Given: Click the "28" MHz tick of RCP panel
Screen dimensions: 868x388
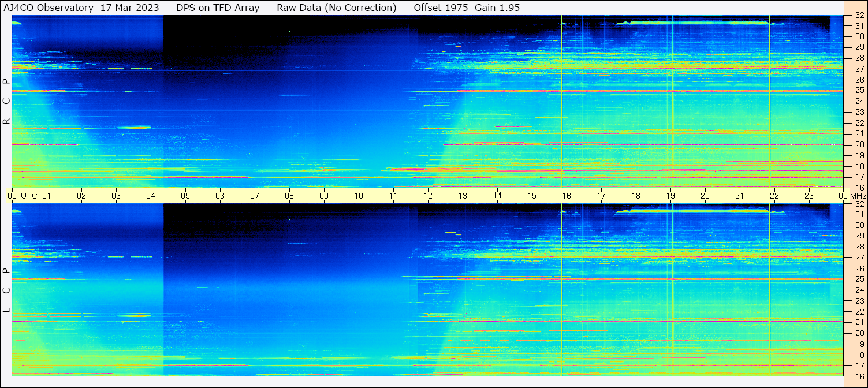Looking at the screenshot, I should click(859, 58).
